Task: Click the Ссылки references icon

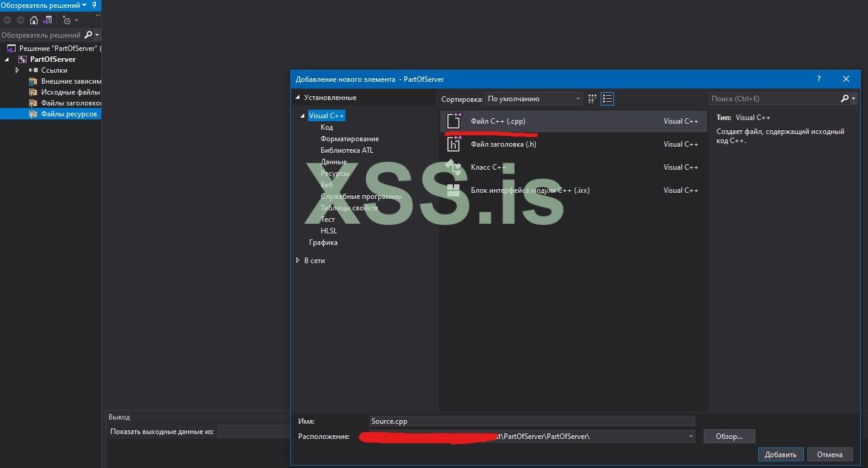Action: point(33,70)
